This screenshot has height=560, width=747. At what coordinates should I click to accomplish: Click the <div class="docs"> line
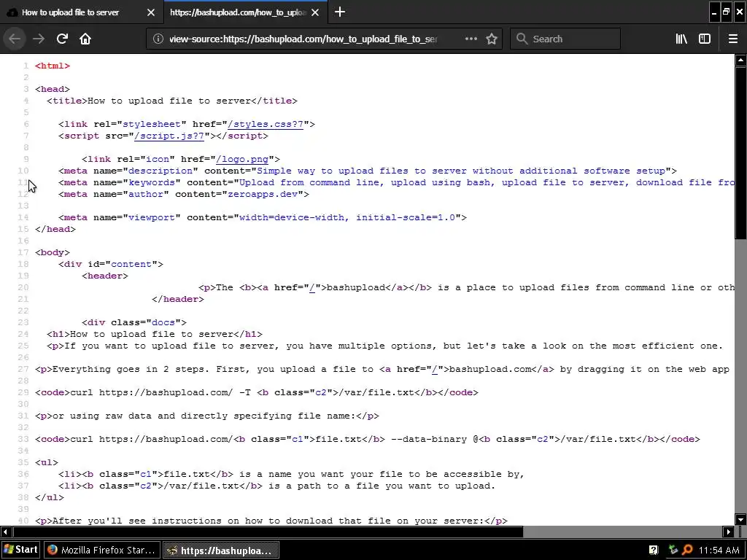coord(134,323)
